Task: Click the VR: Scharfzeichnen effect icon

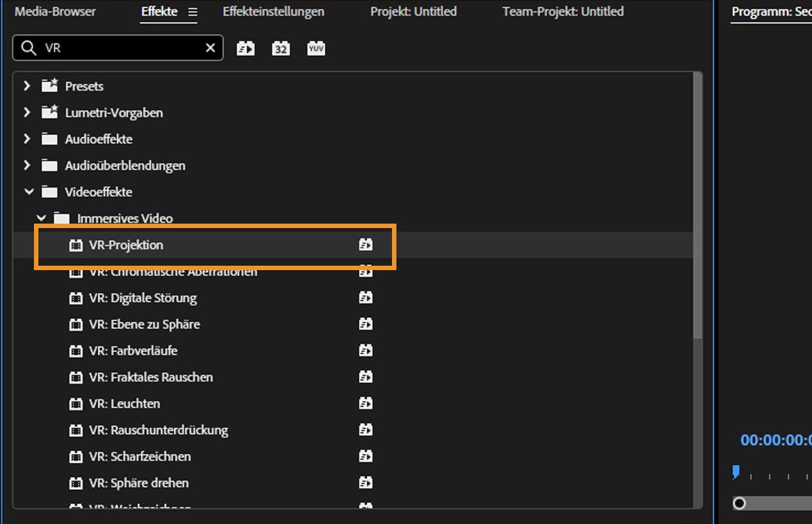Action: (x=75, y=457)
